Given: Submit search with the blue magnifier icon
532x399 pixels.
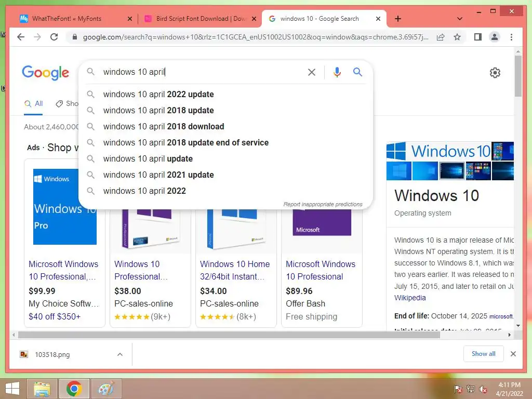Looking at the screenshot, I should pos(357,72).
